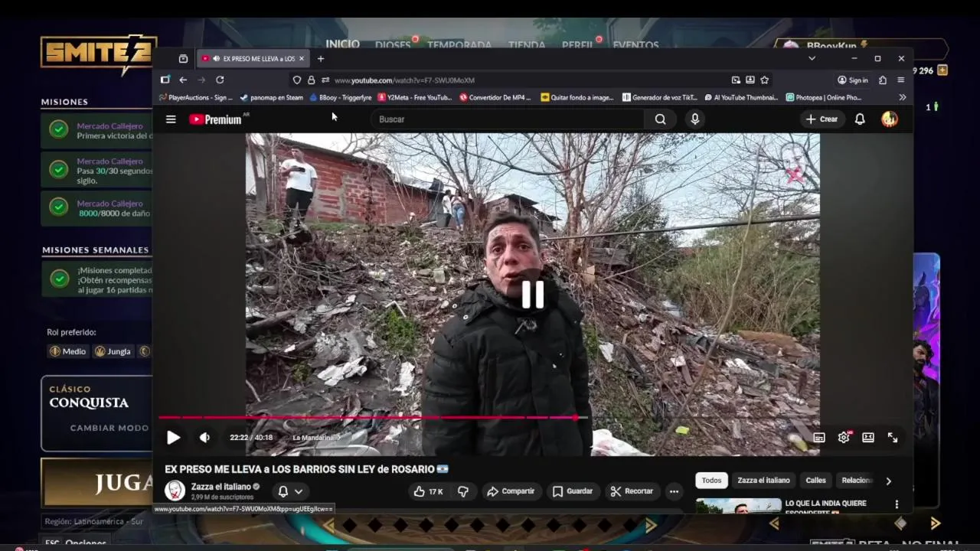
Task: Open the browser workspace icon left of back arrow
Action: pyautogui.click(x=165, y=80)
